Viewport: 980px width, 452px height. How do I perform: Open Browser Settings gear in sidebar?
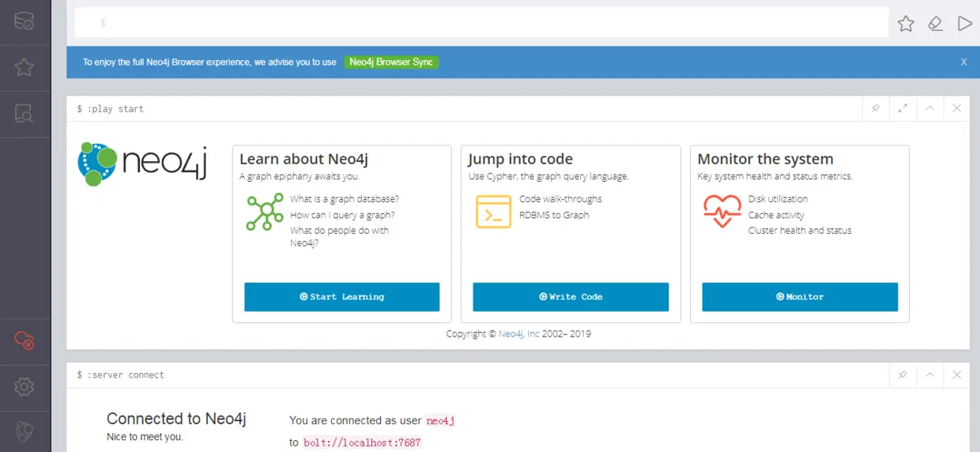[24, 386]
